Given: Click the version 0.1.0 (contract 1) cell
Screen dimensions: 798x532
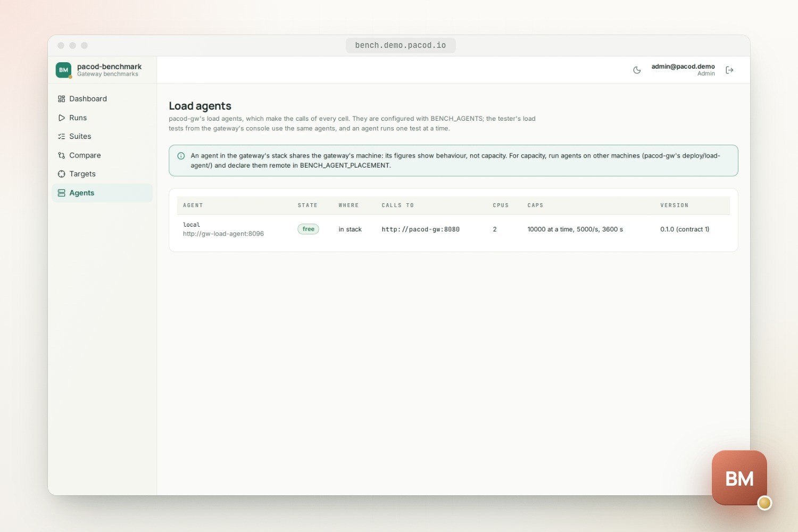Looking at the screenshot, I should pos(685,229).
